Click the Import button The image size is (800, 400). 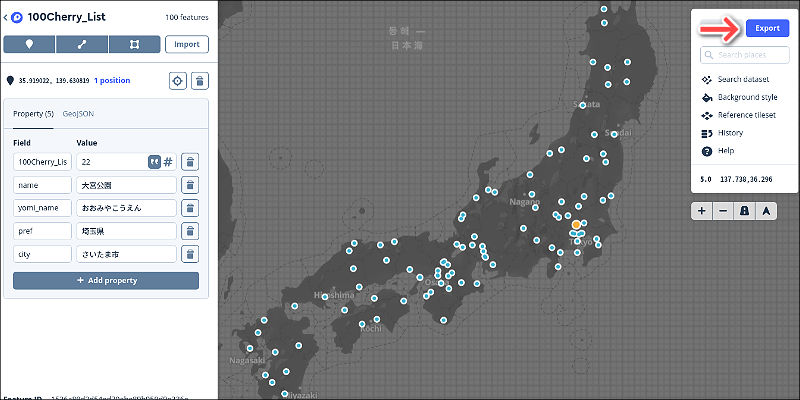(x=187, y=44)
